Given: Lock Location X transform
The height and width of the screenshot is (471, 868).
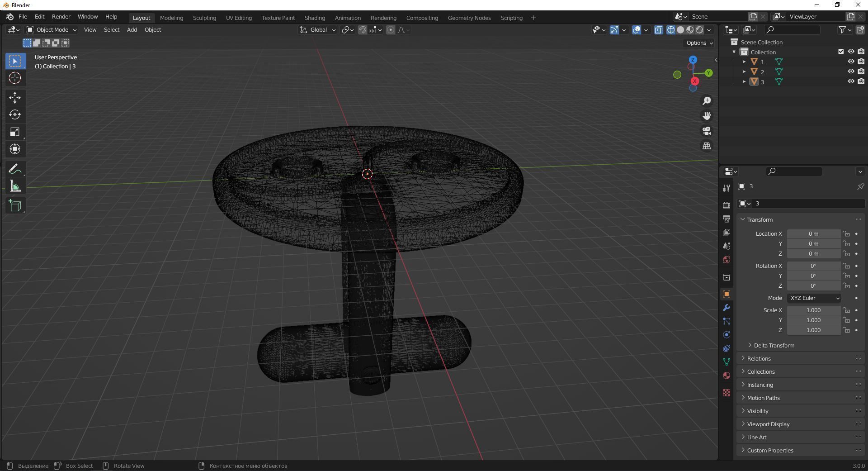Looking at the screenshot, I should click(846, 234).
